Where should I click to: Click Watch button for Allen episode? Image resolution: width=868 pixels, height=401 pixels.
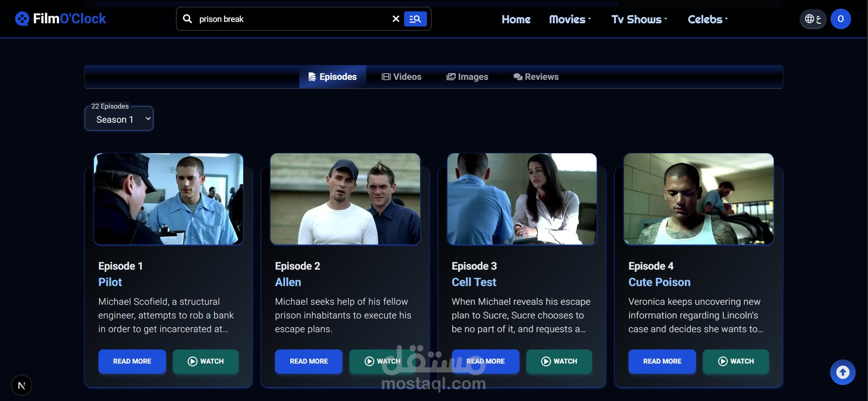(382, 361)
